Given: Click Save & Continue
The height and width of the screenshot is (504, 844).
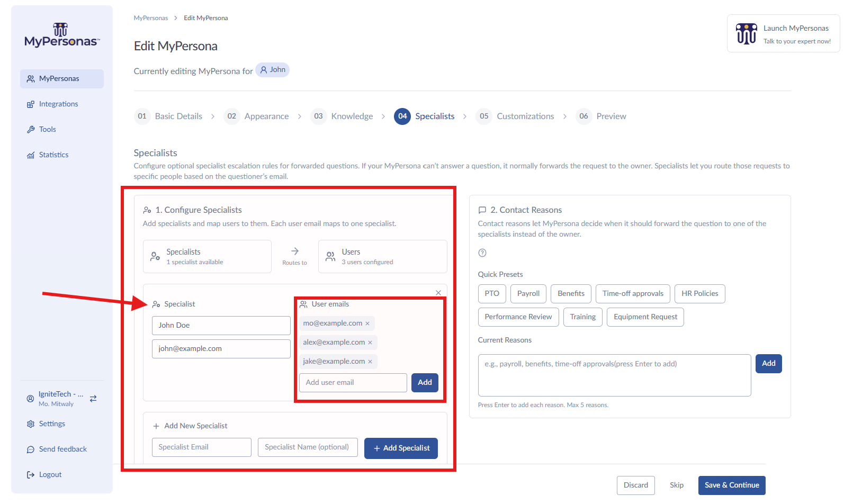Looking at the screenshot, I should (732, 485).
